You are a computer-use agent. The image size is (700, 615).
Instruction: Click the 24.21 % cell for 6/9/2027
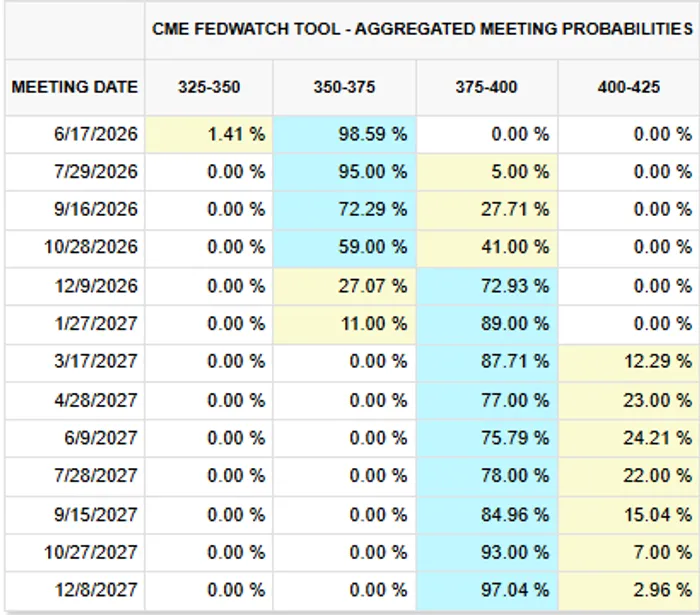click(x=629, y=438)
